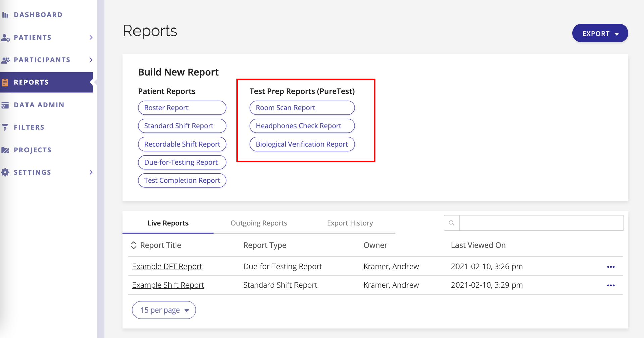Build a Test Completion Report
The width and height of the screenshot is (644, 338).
(x=182, y=180)
